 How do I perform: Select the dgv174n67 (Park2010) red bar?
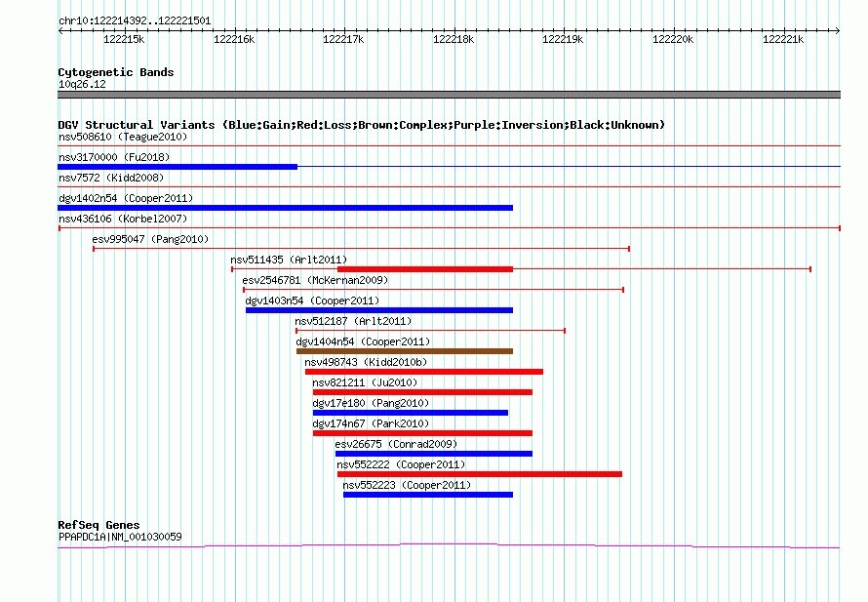422,433
